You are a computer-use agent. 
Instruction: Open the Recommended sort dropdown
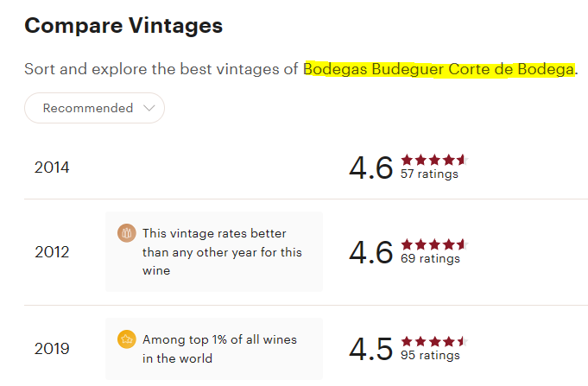94,108
